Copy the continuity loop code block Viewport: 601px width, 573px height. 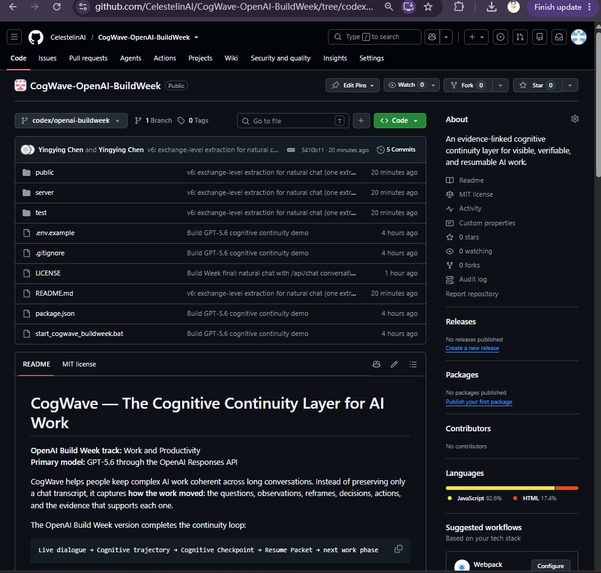[399, 549]
